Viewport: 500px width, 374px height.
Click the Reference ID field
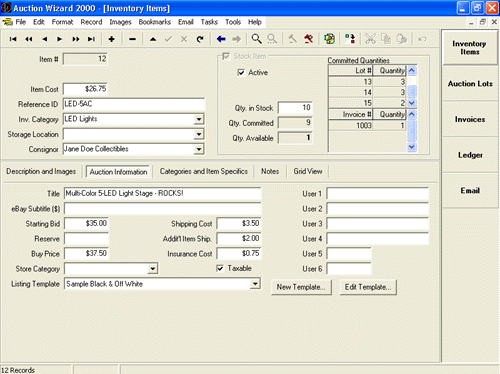click(x=134, y=104)
